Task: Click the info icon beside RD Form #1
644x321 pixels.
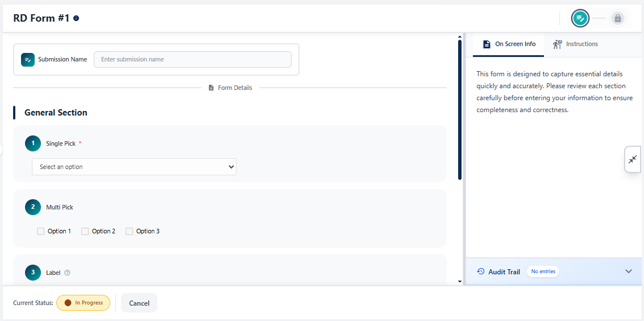Action: (76, 18)
